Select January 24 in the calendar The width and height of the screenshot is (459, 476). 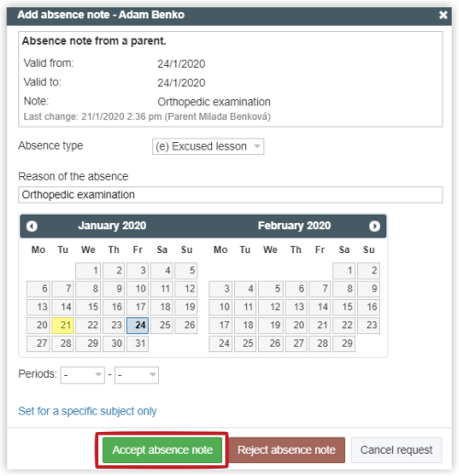coord(138,326)
